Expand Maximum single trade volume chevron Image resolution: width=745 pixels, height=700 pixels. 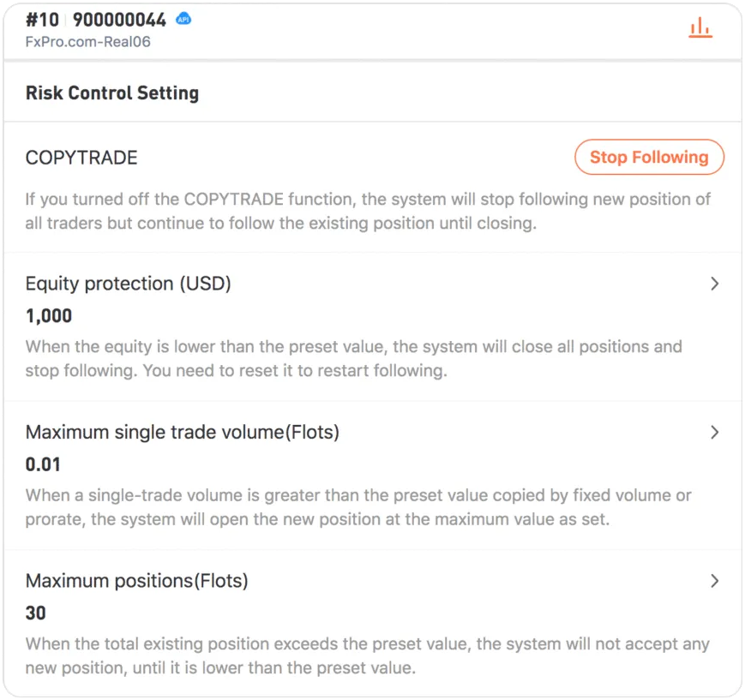pos(714,432)
